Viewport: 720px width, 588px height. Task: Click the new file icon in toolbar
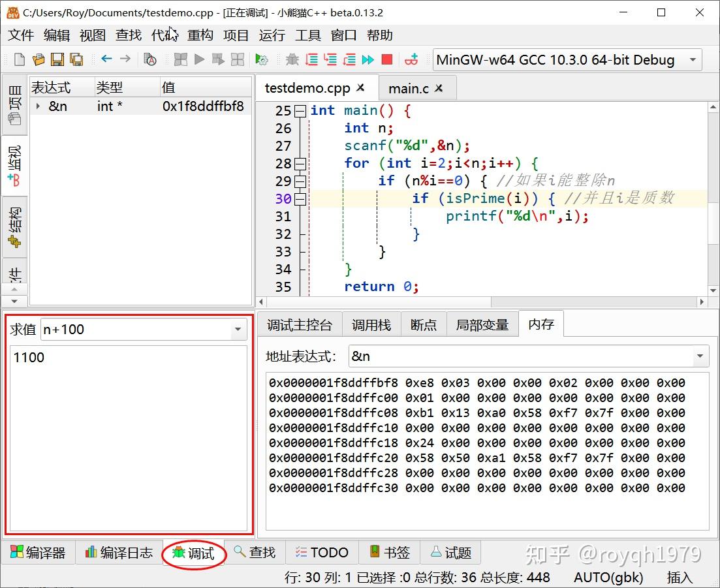[x=20, y=60]
